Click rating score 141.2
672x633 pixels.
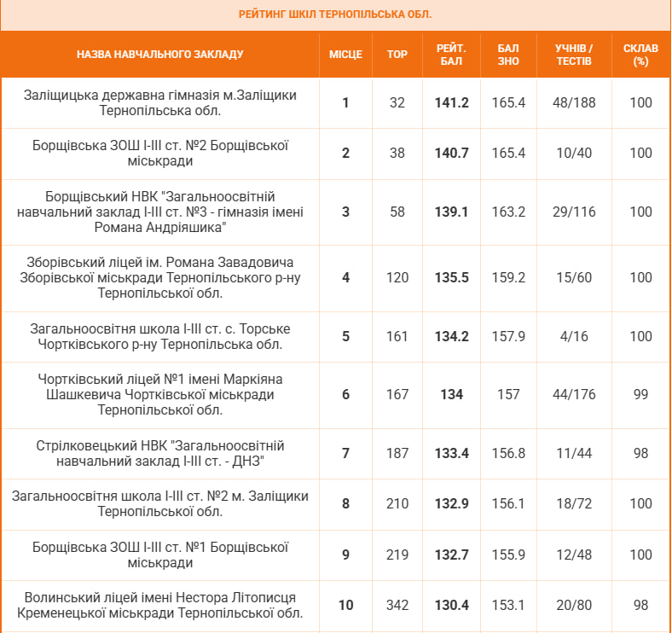452,103
